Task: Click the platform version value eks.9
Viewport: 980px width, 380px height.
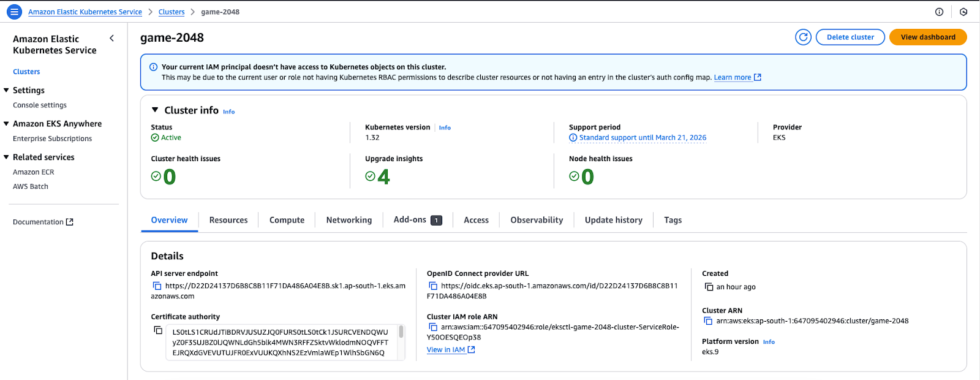Action: [x=710, y=352]
